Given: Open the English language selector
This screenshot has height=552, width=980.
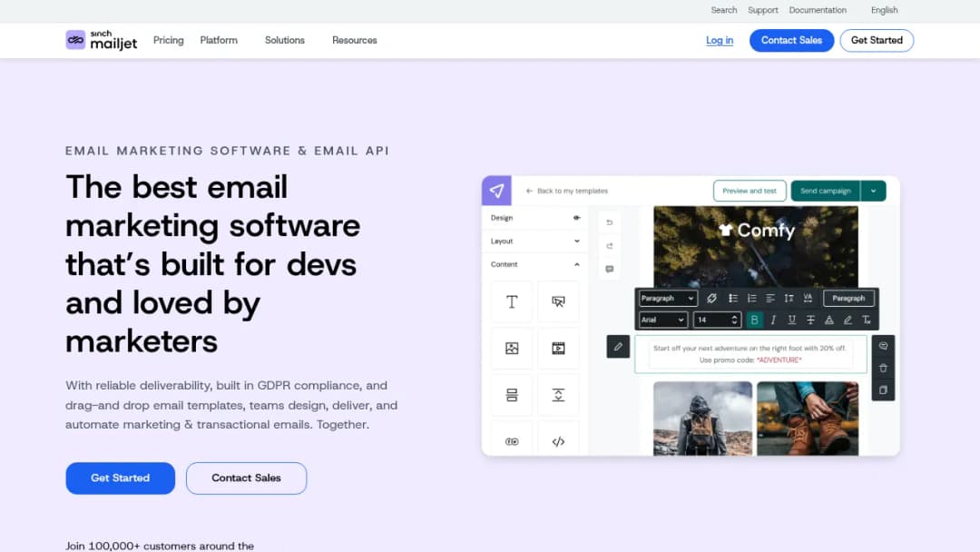Looking at the screenshot, I should 884,10.
